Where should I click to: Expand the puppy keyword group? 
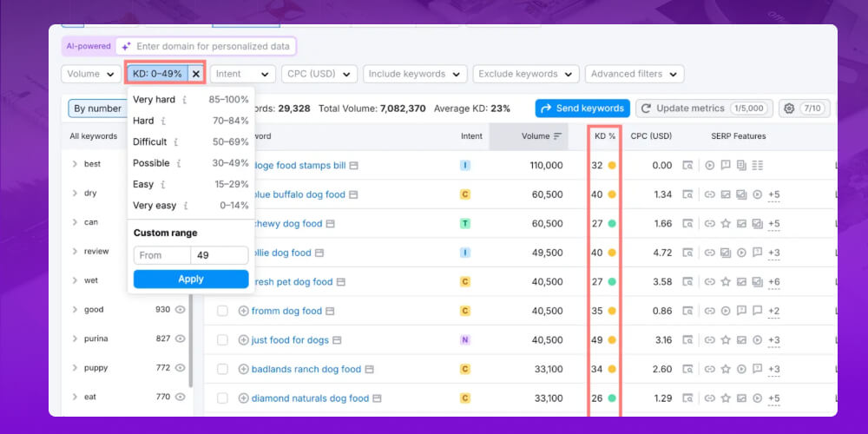(75, 367)
